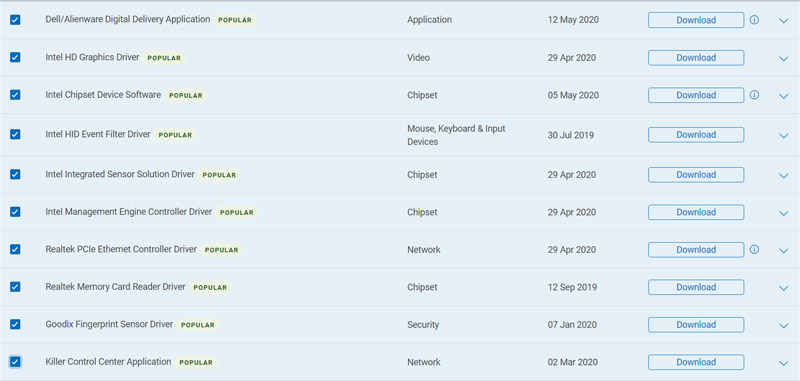Download Intel HID Event Filter Driver

coord(696,135)
